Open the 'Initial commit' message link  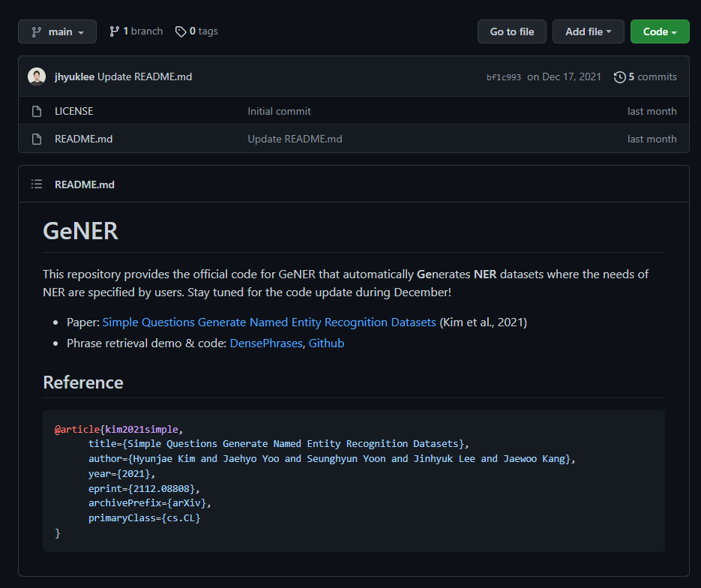(x=279, y=111)
